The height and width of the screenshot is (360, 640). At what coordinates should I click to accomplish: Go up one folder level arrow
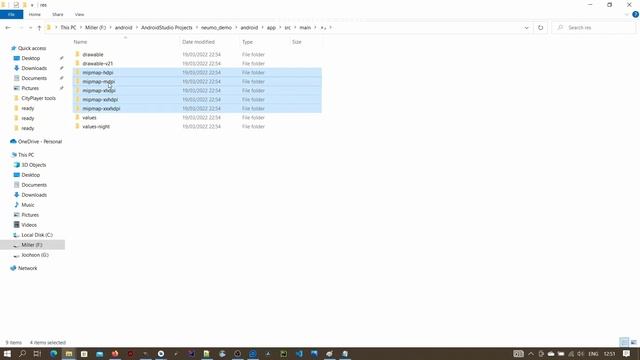coord(39,28)
